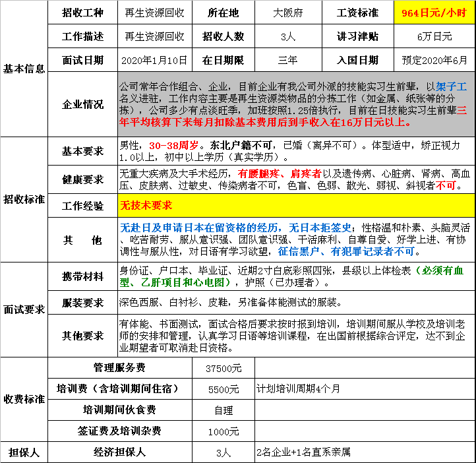
Task: Select the yellow 无技术要求 cell
Action: 296,206
